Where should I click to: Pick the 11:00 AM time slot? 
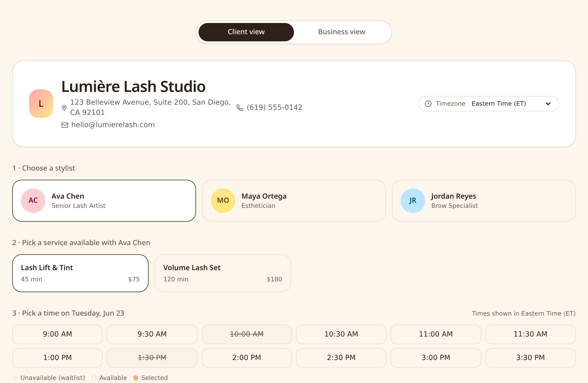coord(436,334)
